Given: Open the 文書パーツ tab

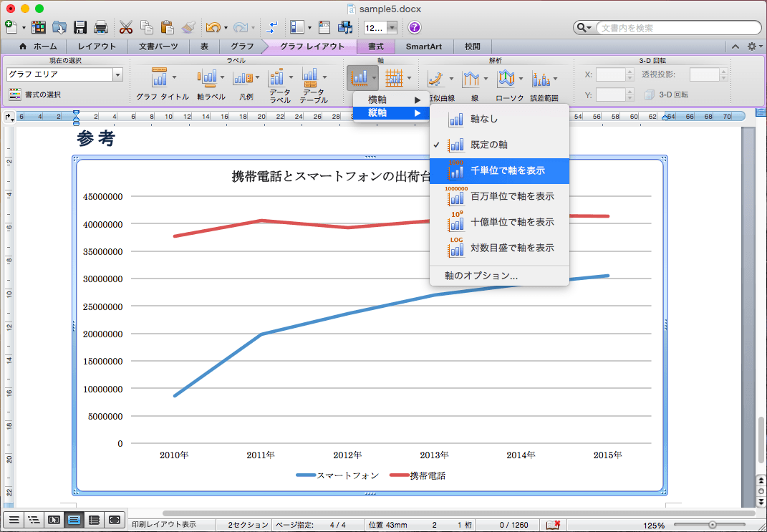Looking at the screenshot, I should pos(158,47).
